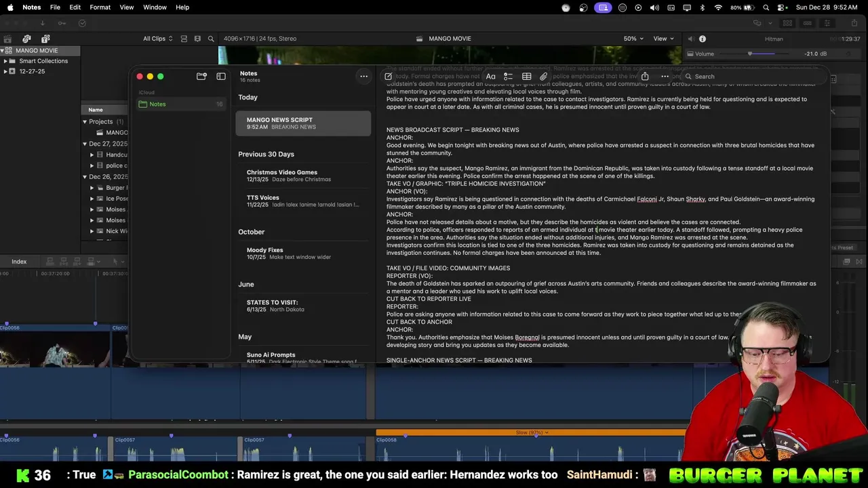Expand 12-27-25 event
This screenshot has width=868, height=488.
(5, 71)
